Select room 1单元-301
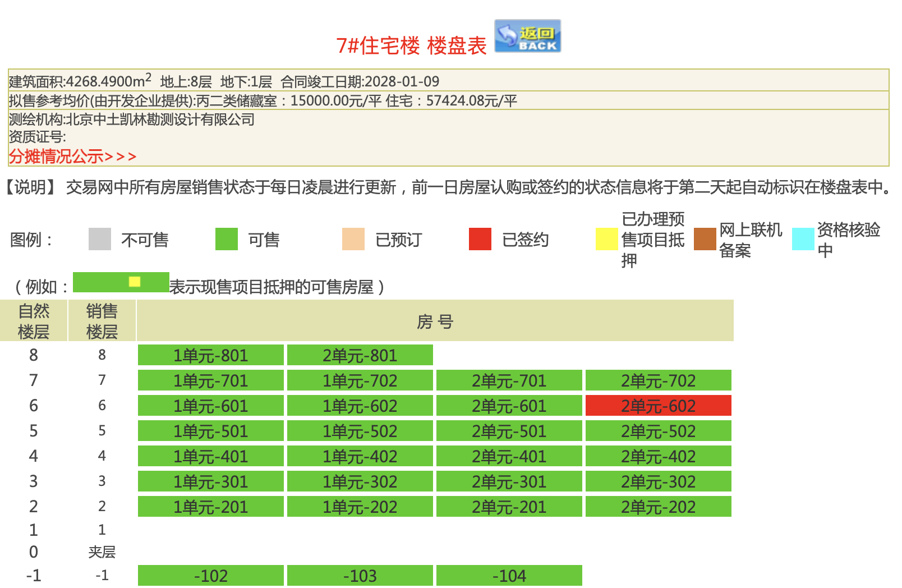This screenshot has width=902, height=588. pos(211,481)
